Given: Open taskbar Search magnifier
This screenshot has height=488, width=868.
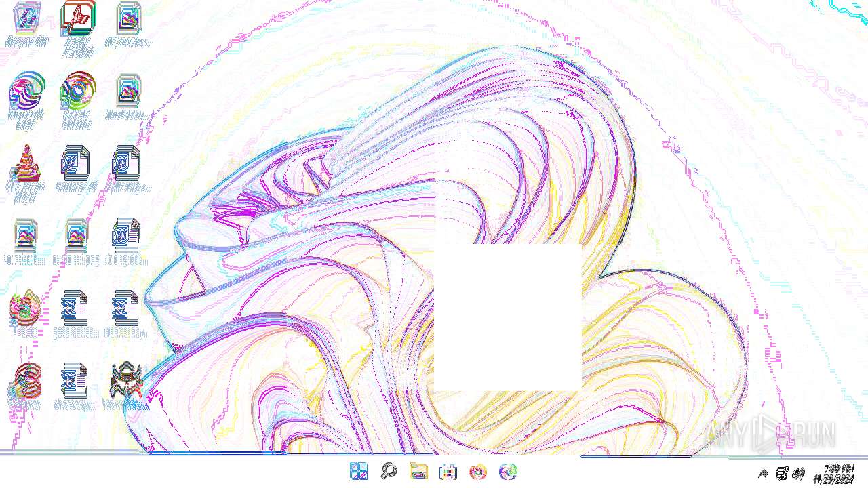Looking at the screenshot, I should point(389,471).
